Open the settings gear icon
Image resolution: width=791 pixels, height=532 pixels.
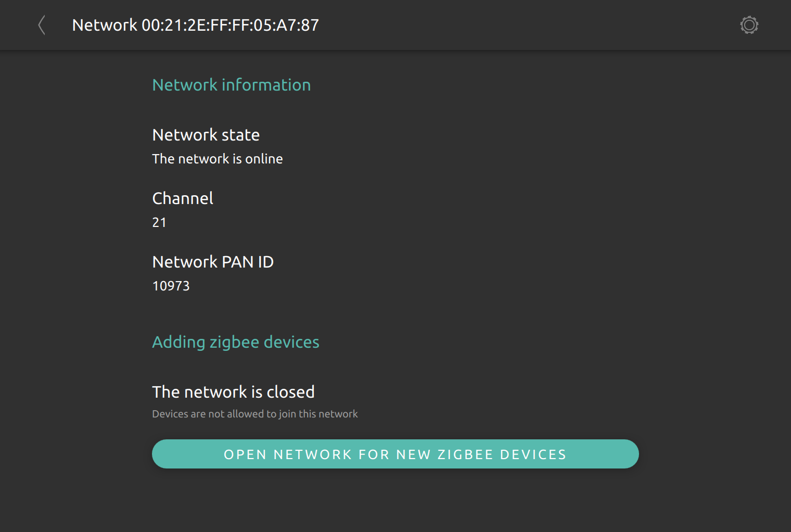749,25
